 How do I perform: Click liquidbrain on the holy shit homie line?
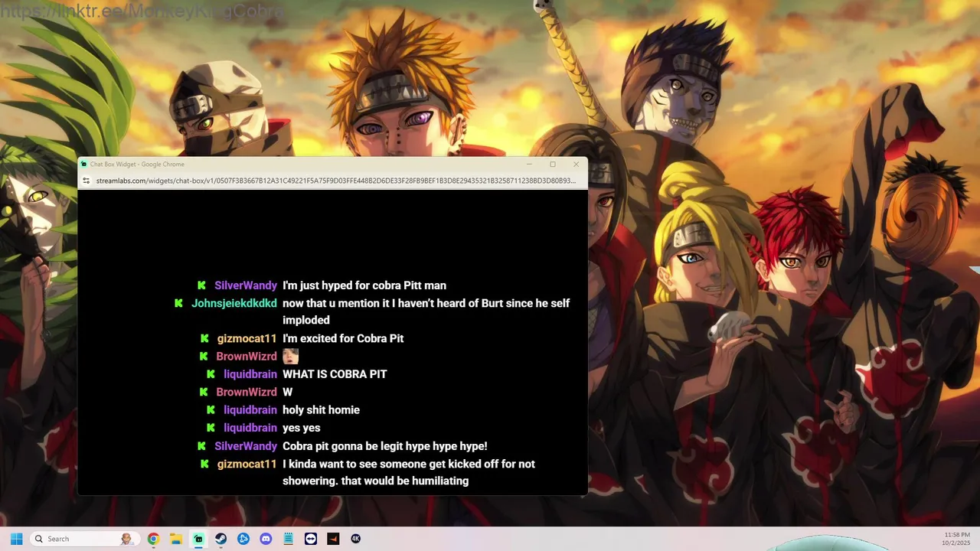click(x=250, y=410)
